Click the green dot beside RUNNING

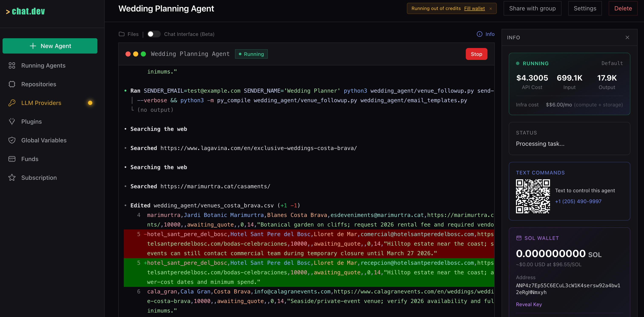[x=518, y=64]
